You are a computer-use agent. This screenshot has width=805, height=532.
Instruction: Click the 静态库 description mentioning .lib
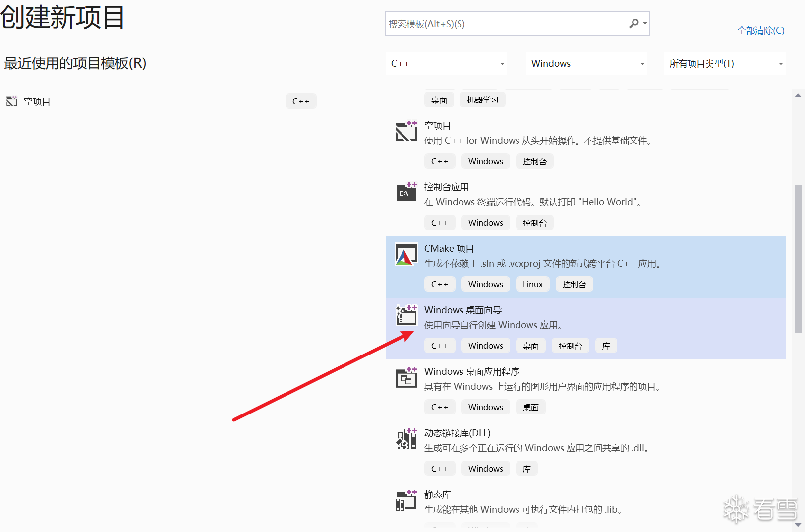coord(523,510)
